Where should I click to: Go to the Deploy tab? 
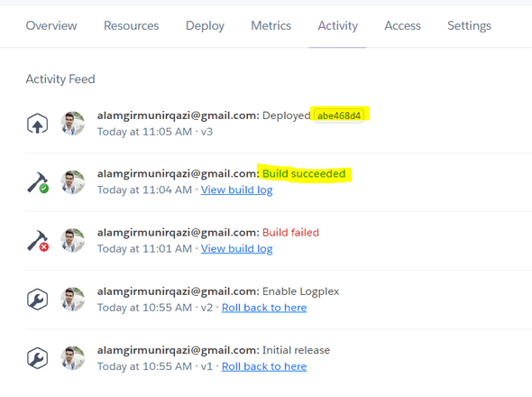(205, 26)
